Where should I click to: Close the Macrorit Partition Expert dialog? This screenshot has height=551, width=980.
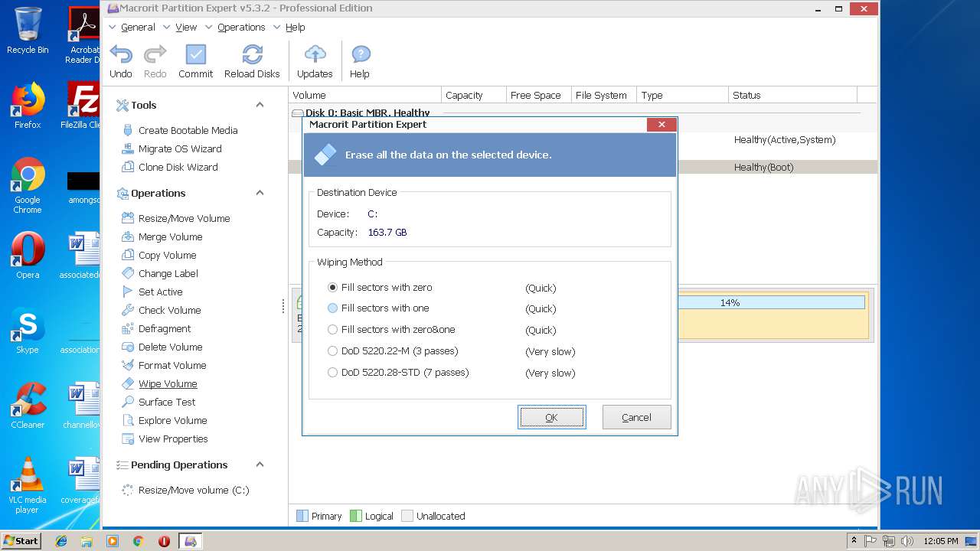(661, 125)
